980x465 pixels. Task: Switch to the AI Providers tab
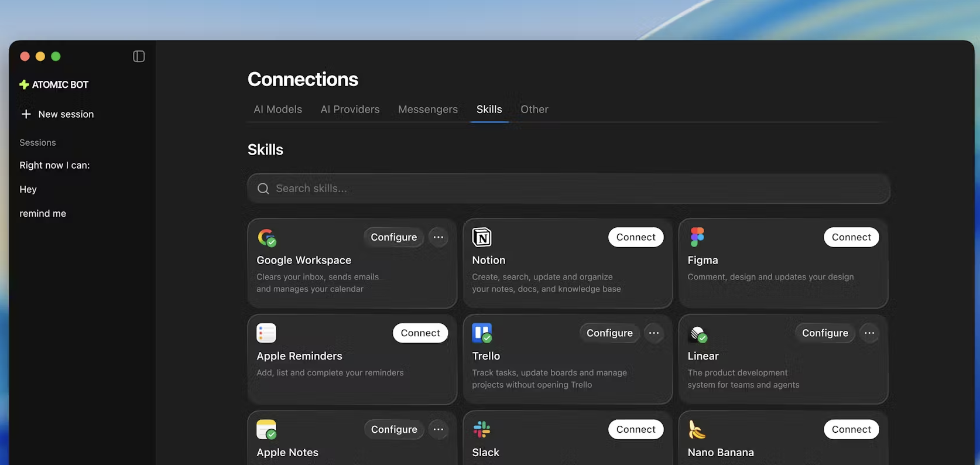350,110
